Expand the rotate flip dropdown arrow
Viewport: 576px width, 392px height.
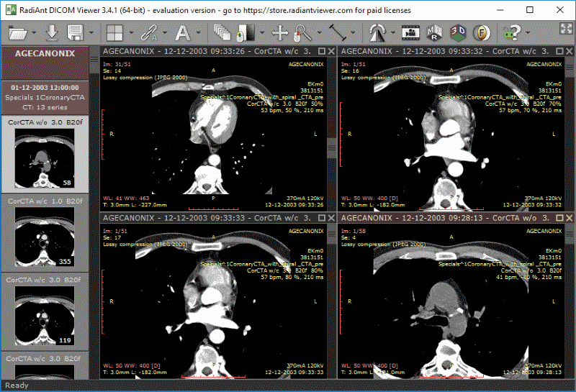pyautogui.click(x=393, y=32)
